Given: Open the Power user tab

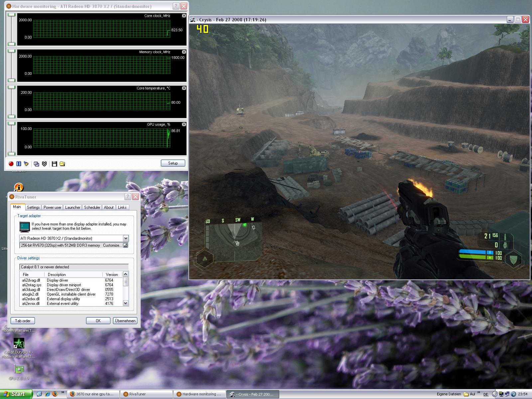Looking at the screenshot, I should coord(53,207).
